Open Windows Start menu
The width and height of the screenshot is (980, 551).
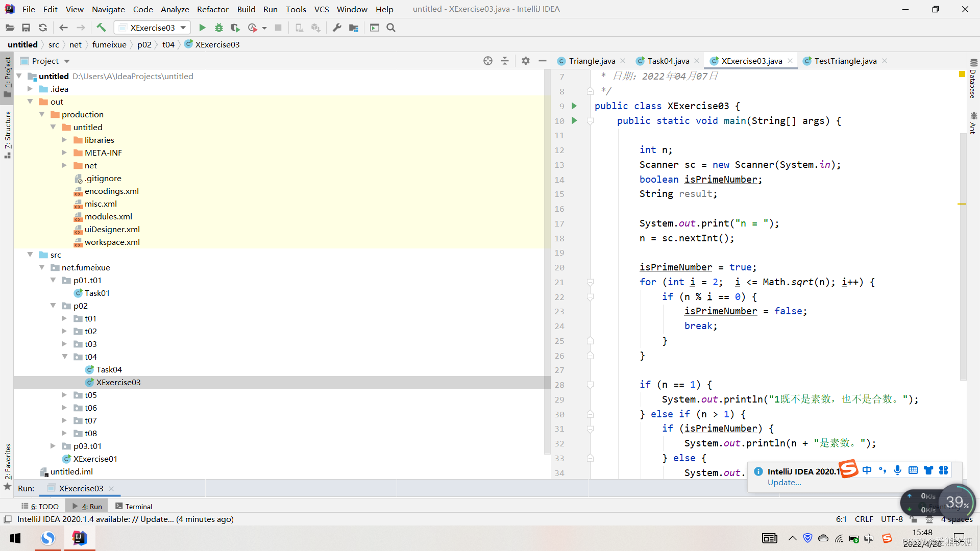[15, 538]
